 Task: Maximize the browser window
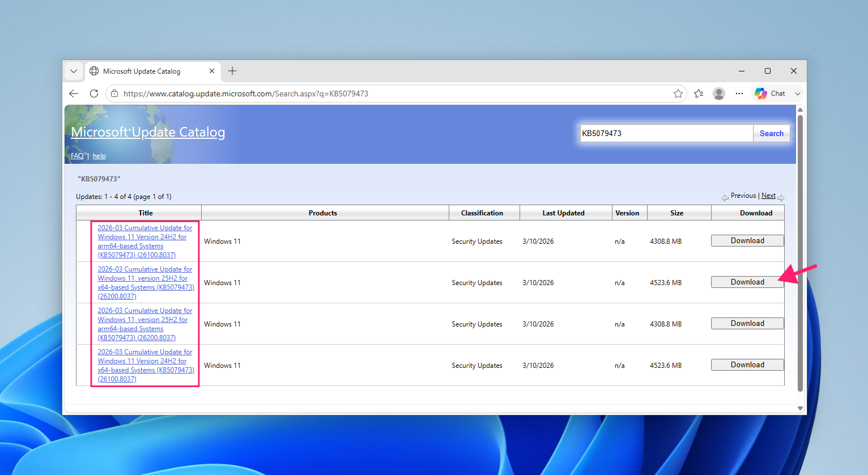(x=768, y=71)
